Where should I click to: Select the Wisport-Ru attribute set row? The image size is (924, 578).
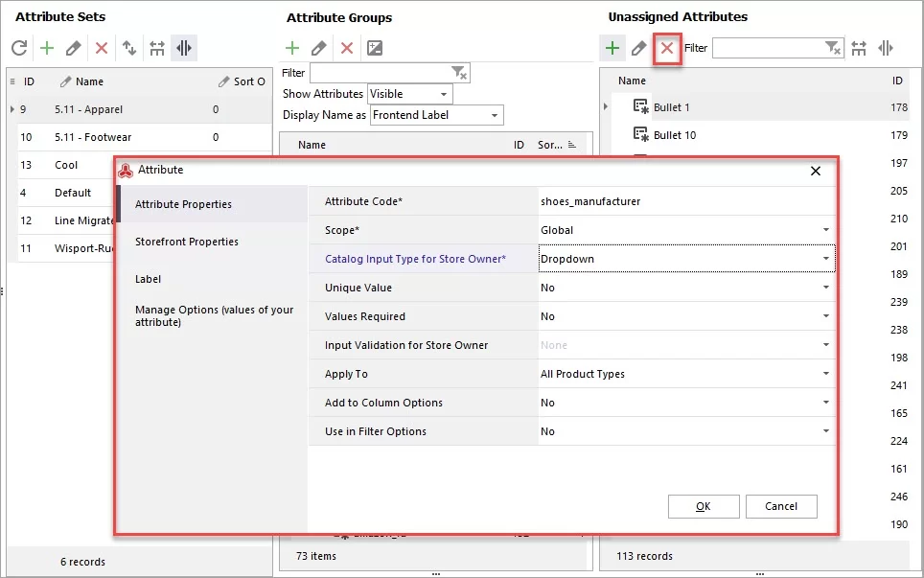pos(66,248)
